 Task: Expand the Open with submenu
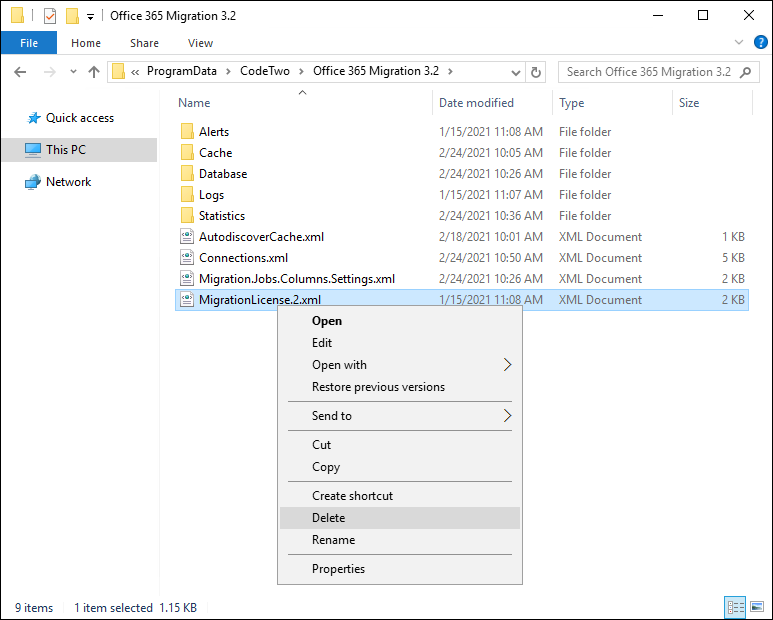[400, 365]
